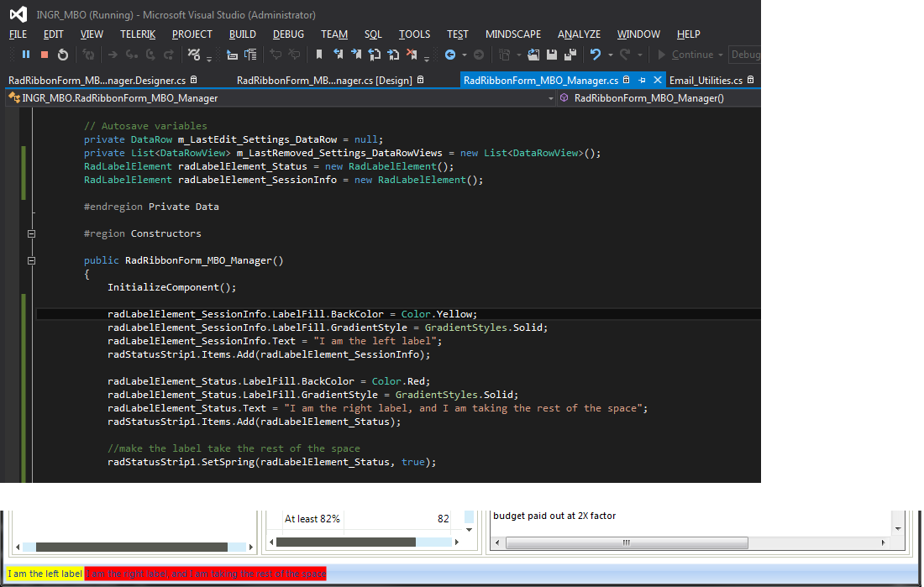This screenshot has width=924, height=587.
Task: Pin the RadRibbonForm_MBO_Manager.cs tab
Action: [x=642, y=80]
